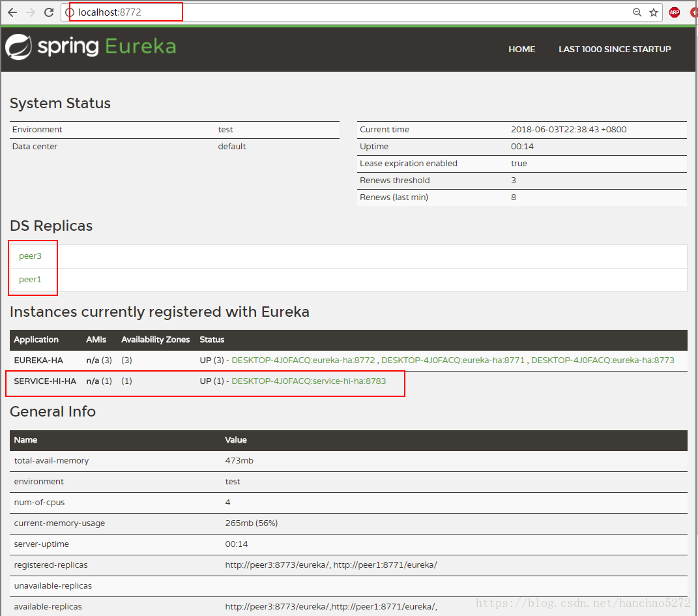Click the Availability Zones column header
Viewport: 698px width, 616px height.
pos(155,340)
